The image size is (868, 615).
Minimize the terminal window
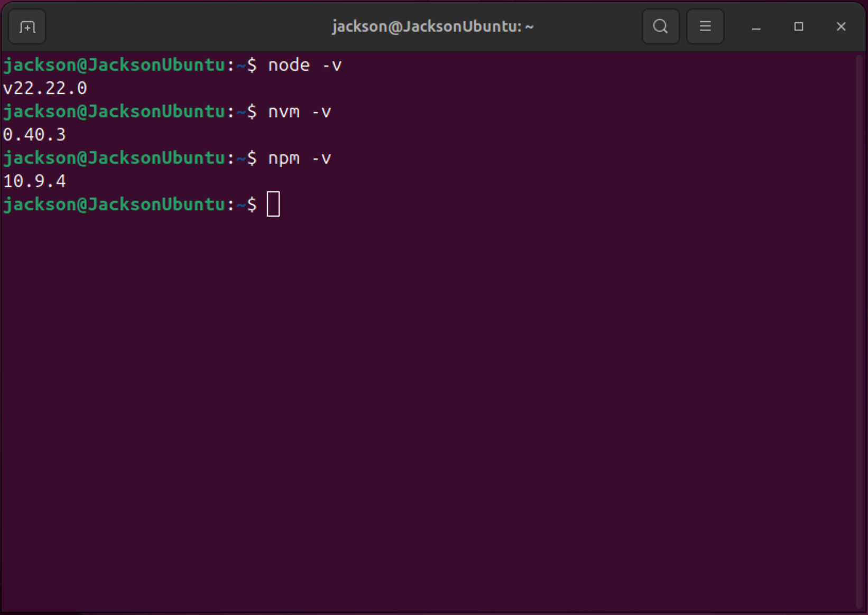click(756, 26)
